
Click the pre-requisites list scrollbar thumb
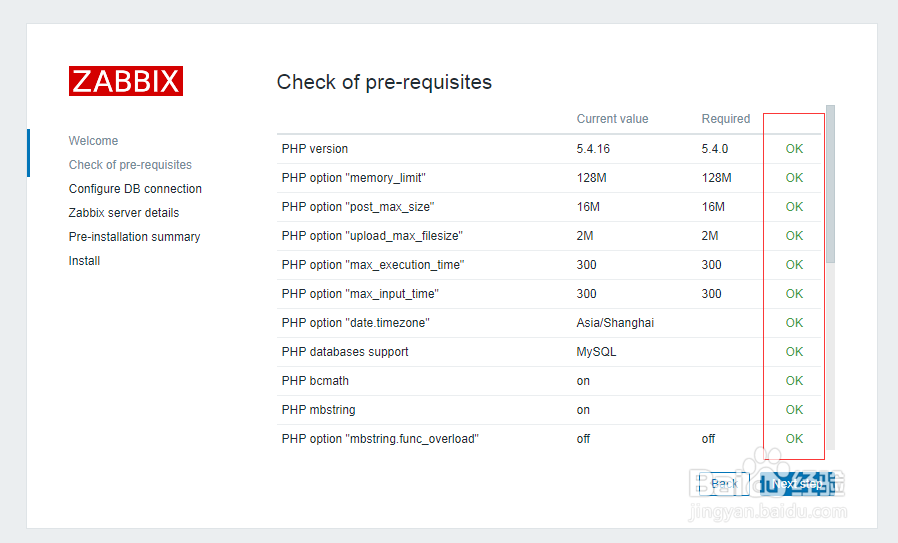(x=830, y=185)
